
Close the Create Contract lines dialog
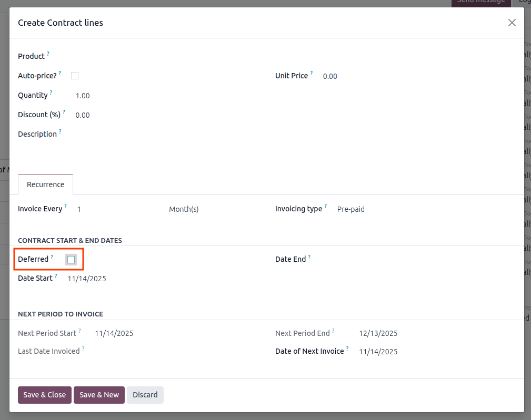click(512, 23)
